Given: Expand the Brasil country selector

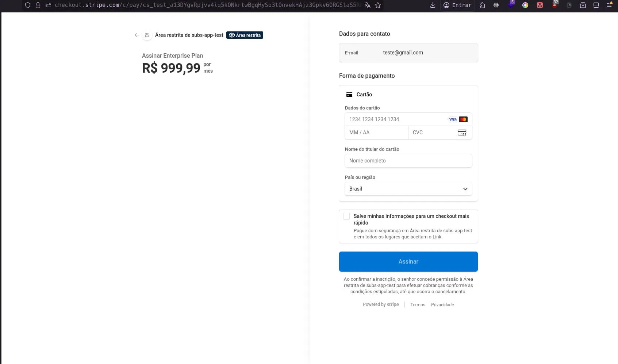Looking at the screenshot, I should tap(408, 189).
